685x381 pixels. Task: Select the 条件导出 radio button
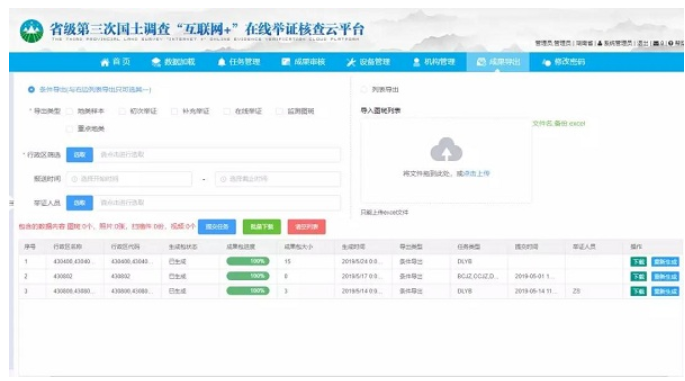pos(31,90)
